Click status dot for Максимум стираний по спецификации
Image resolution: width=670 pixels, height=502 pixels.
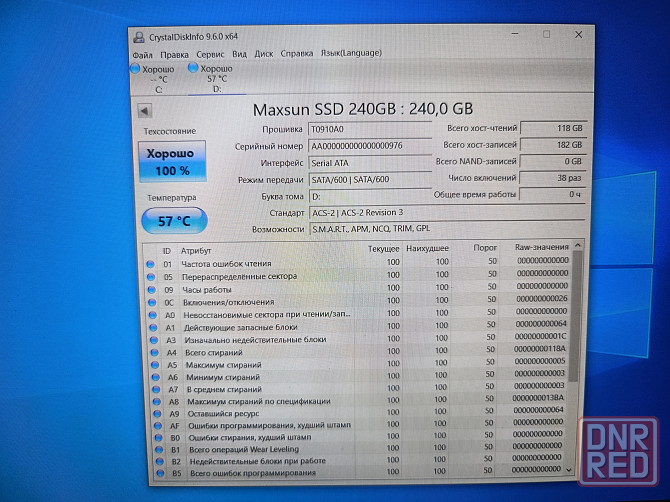(157, 402)
